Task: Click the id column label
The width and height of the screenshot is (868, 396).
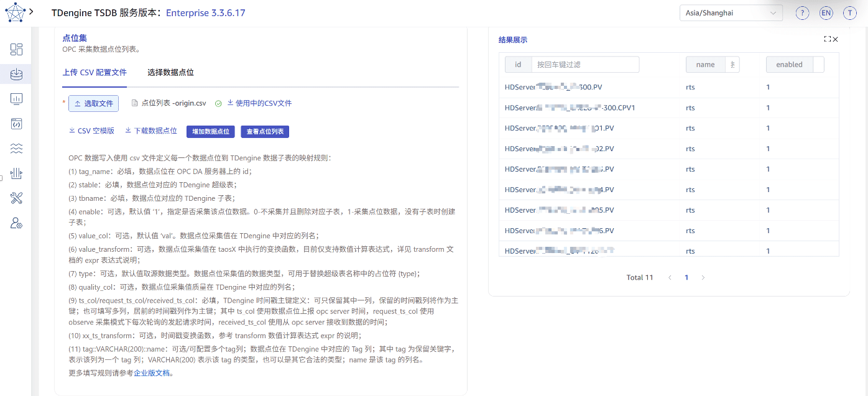Action: click(x=518, y=65)
